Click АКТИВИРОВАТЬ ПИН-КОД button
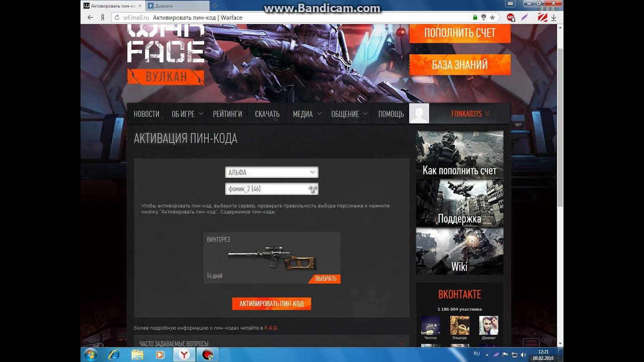This screenshot has height=362, width=644. click(271, 304)
